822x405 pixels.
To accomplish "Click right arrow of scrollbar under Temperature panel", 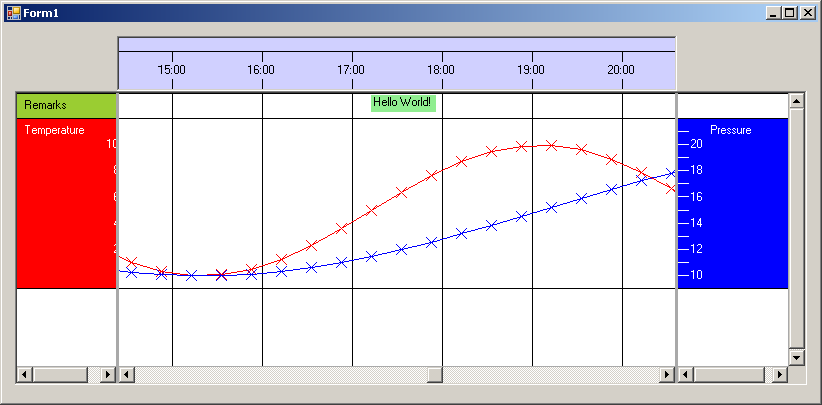I will pos(108,375).
